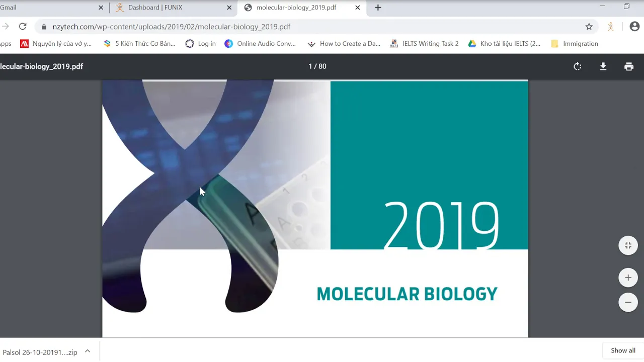Screen dimensions: 644x362
Task: Switch to the Dashboard | FUNiX tab
Action: [173, 8]
